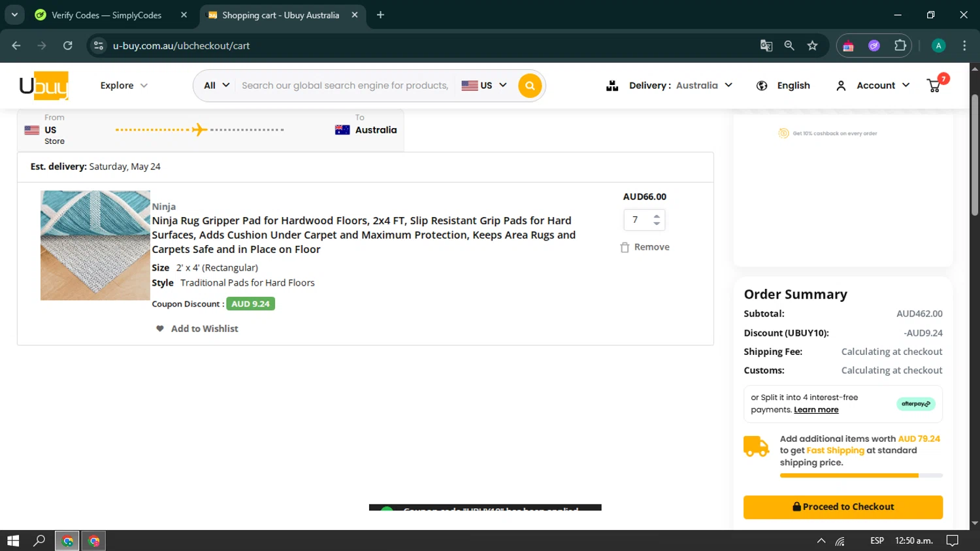Increase quantity with the up arrow
The width and height of the screenshot is (980, 551).
point(657,216)
